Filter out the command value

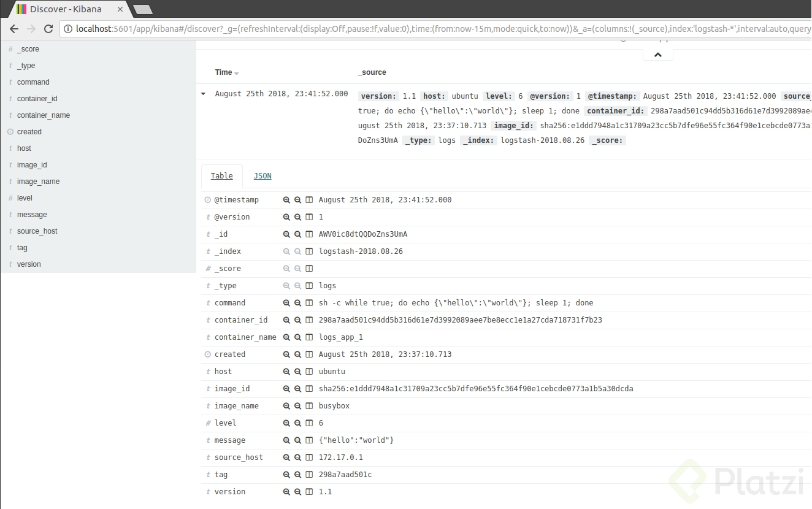tap(298, 303)
